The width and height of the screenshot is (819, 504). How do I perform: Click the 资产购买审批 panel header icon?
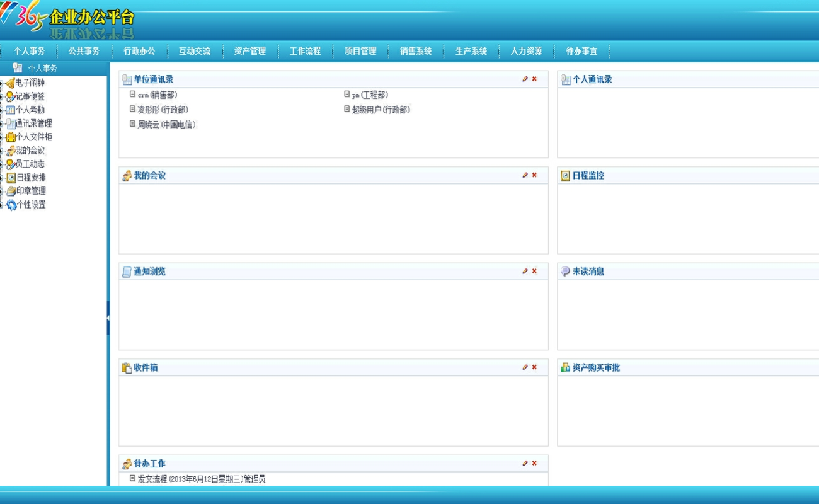click(565, 368)
